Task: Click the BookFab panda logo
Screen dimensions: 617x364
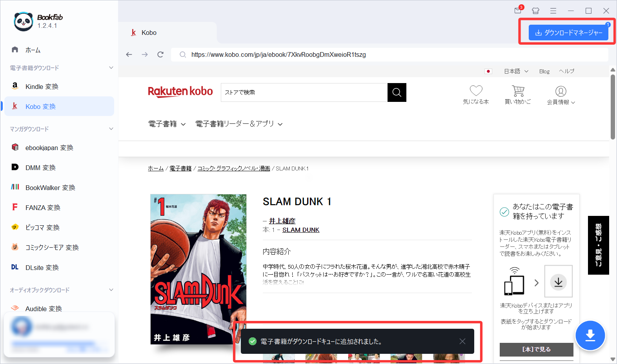Action: (23, 21)
